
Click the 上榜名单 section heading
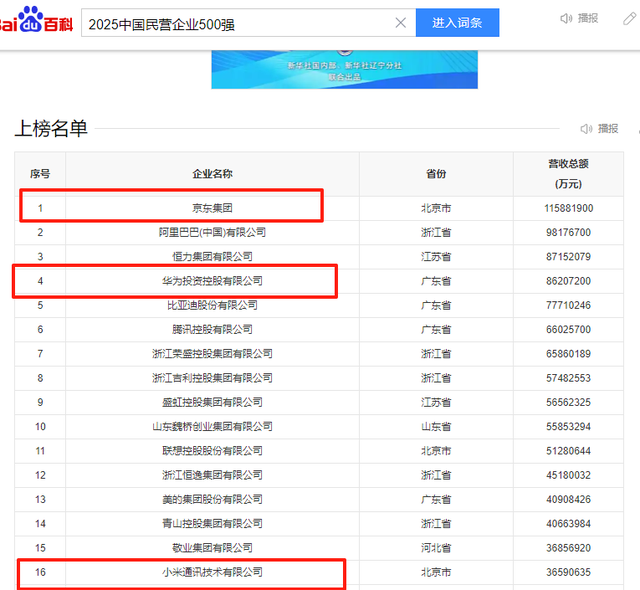click(51, 129)
